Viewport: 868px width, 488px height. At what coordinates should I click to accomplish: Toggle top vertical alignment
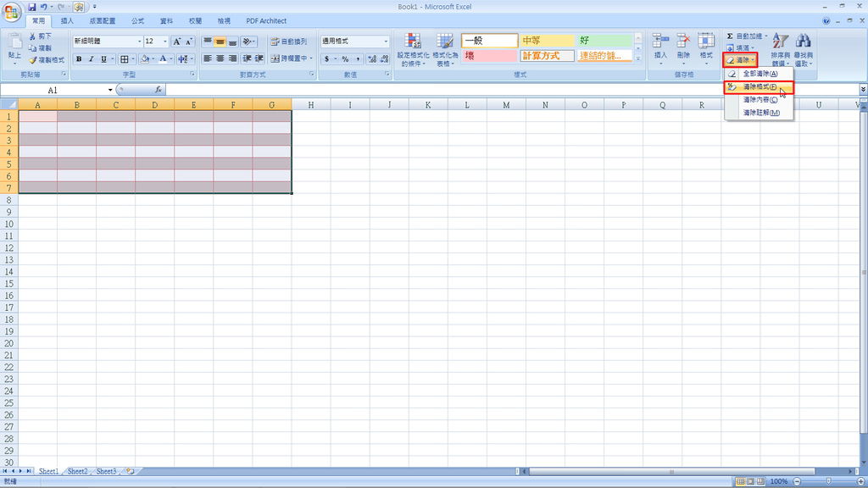[207, 42]
